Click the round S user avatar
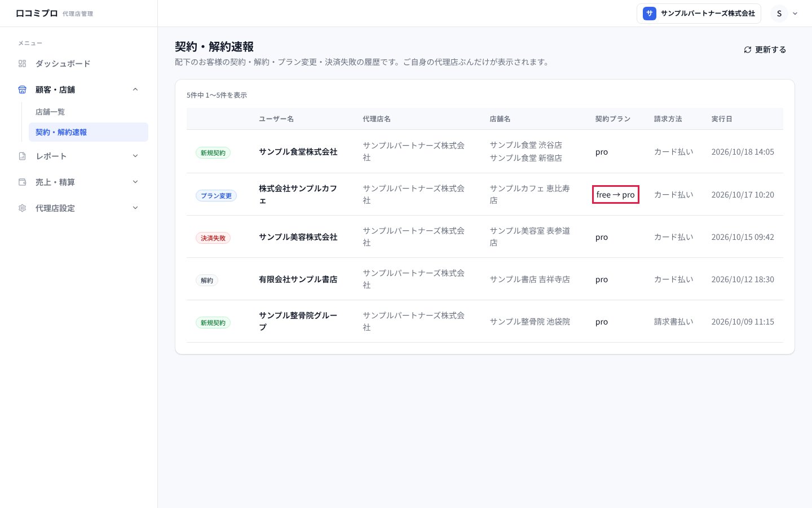Image resolution: width=812 pixels, height=508 pixels. point(779,14)
